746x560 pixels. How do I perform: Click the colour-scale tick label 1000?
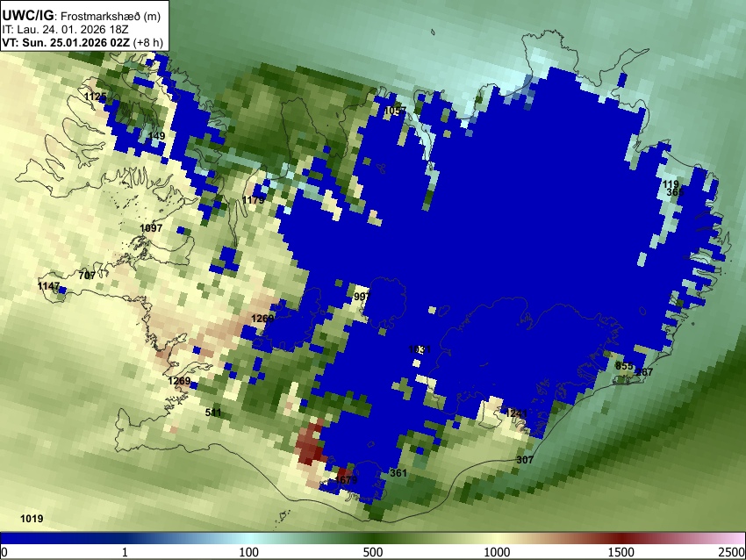497,552
